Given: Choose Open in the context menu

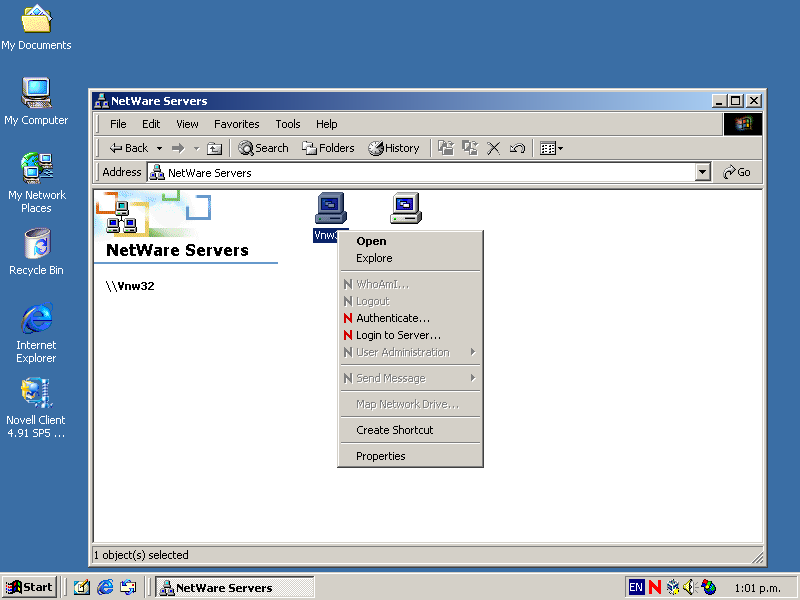Looking at the screenshot, I should tap(411, 241).
